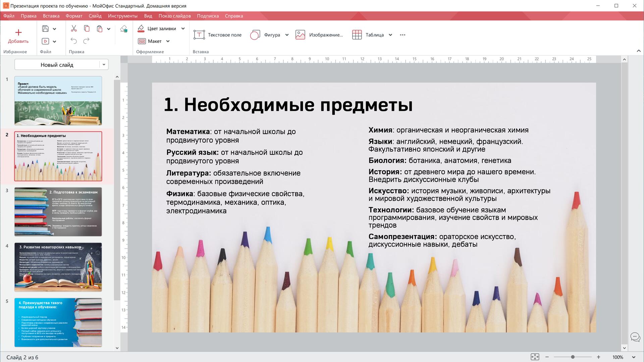Cut selection with the scissors icon

click(x=74, y=29)
